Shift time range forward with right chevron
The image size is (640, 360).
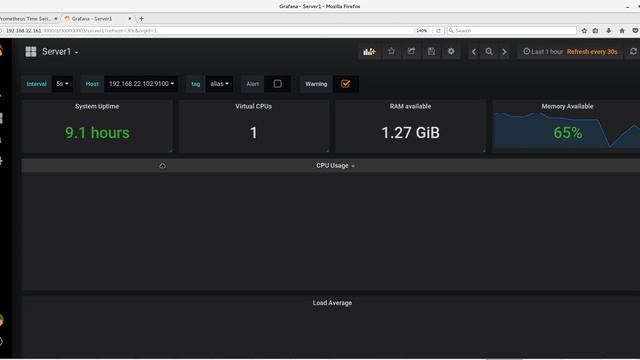tap(504, 52)
